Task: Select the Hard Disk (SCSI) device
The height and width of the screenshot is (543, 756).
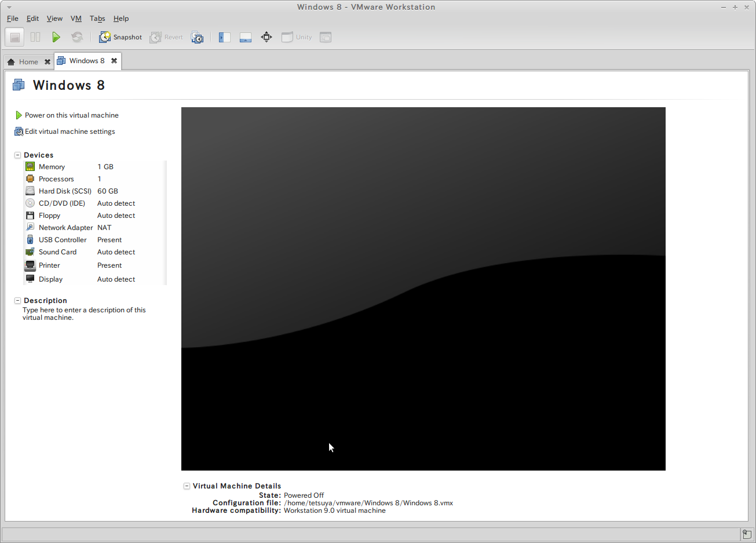Action: click(65, 191)
